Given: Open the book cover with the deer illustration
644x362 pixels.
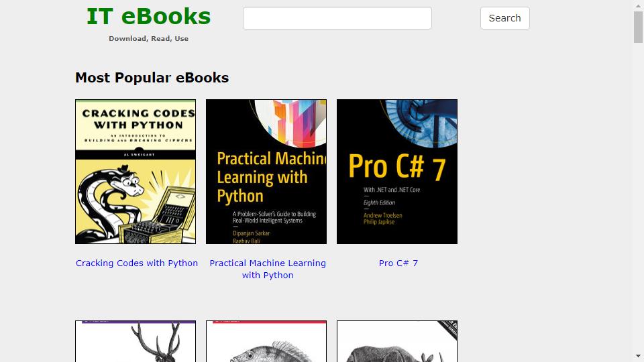Looking at the screenshot, I should tap(136, 341).
